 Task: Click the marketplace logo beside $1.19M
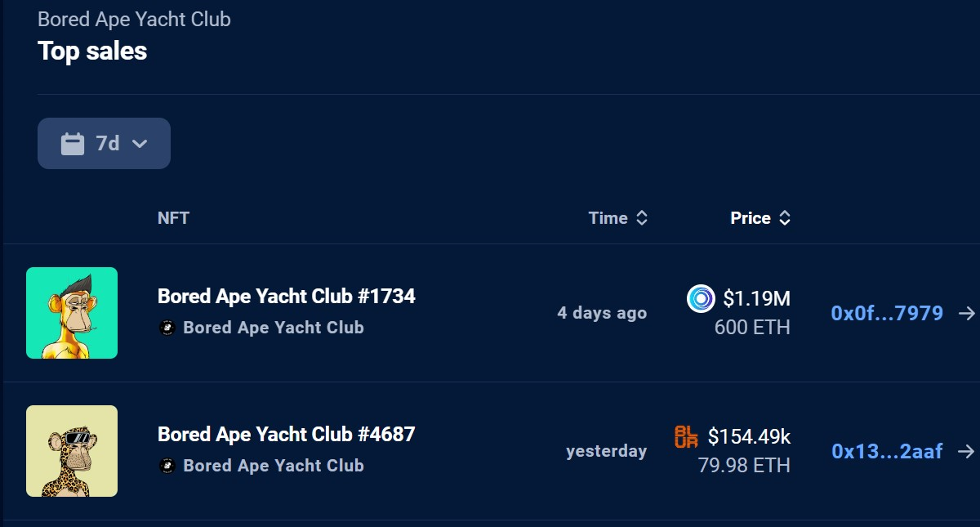[701, 298]
